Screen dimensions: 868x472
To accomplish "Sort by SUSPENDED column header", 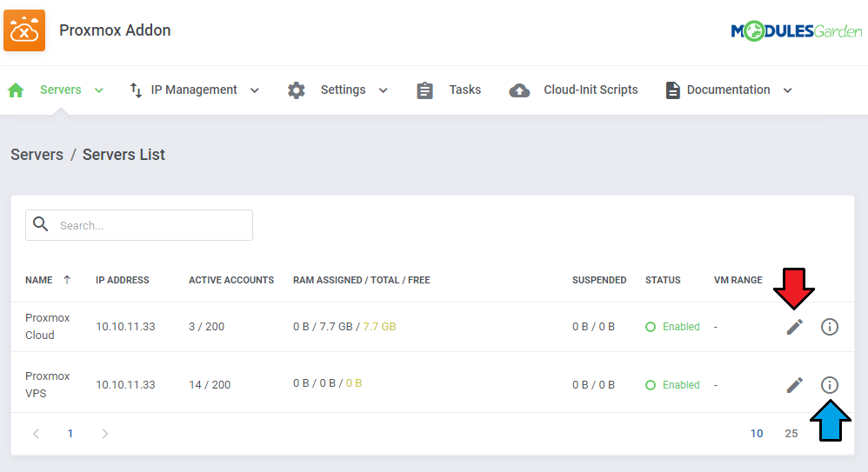I will (599, 280).
